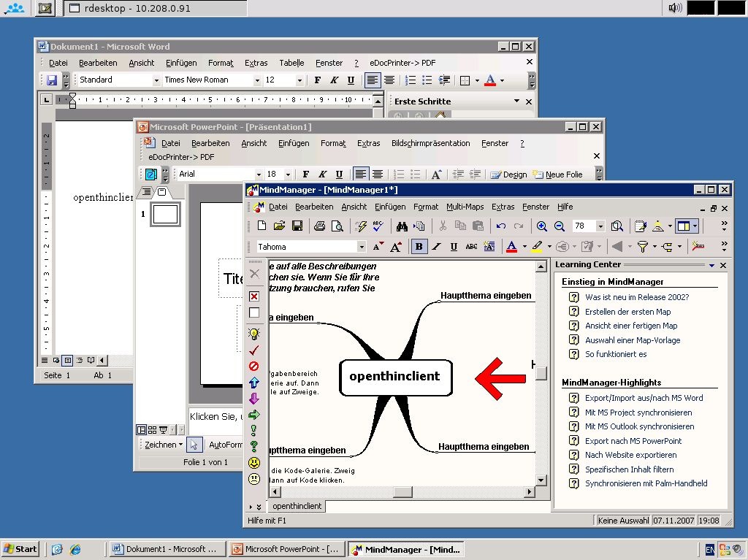This screenshot has height=560, width=748.
Task: Select the red prohibited circle code icon
Action: click(x=254, y=366)
